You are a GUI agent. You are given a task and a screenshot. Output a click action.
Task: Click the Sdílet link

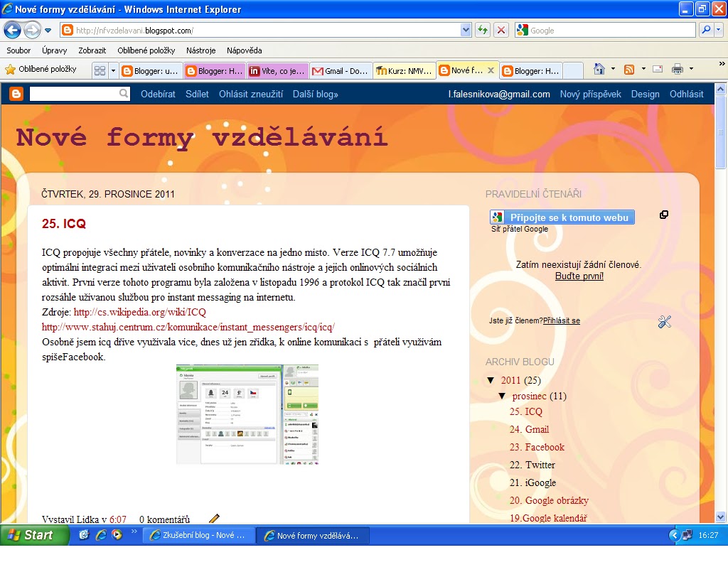[x=197, y=95]
